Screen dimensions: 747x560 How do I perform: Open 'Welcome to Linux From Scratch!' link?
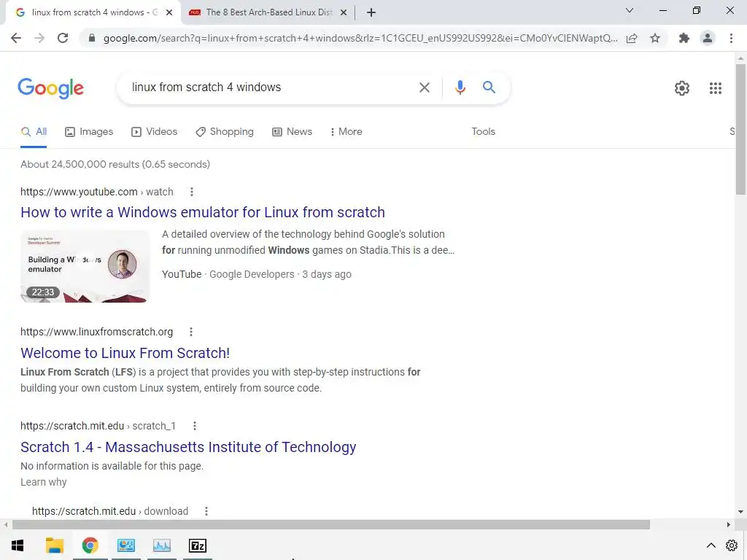pyautogui.click(x=125, y=353)
